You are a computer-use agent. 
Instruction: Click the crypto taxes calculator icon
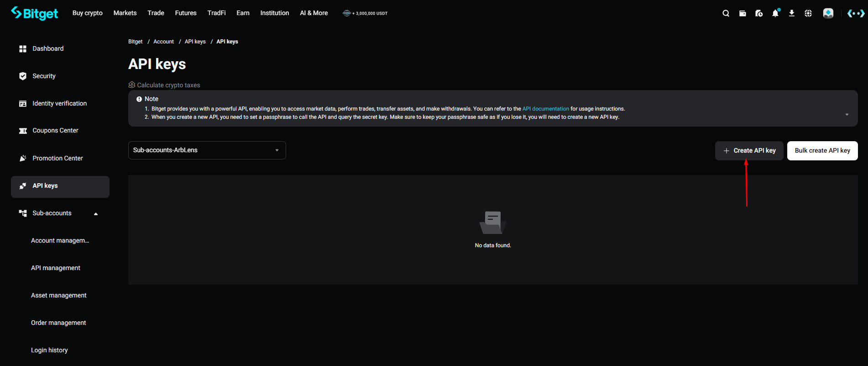[132, 85]
